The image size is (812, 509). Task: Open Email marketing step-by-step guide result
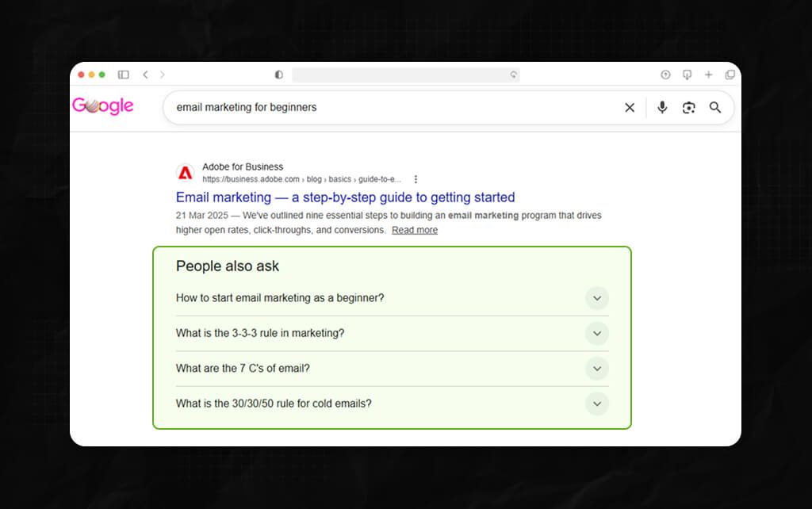(345, 197)
